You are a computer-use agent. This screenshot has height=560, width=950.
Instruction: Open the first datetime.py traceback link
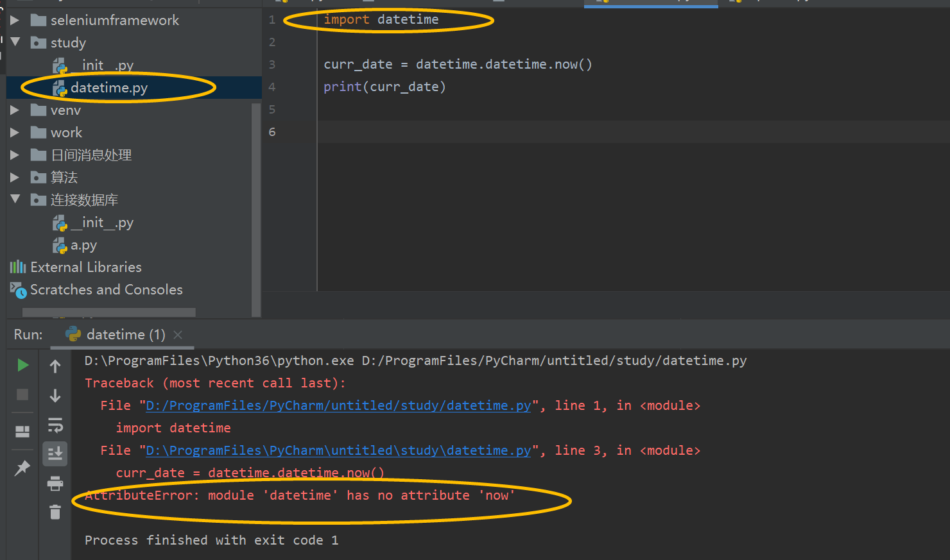(338, 405)
